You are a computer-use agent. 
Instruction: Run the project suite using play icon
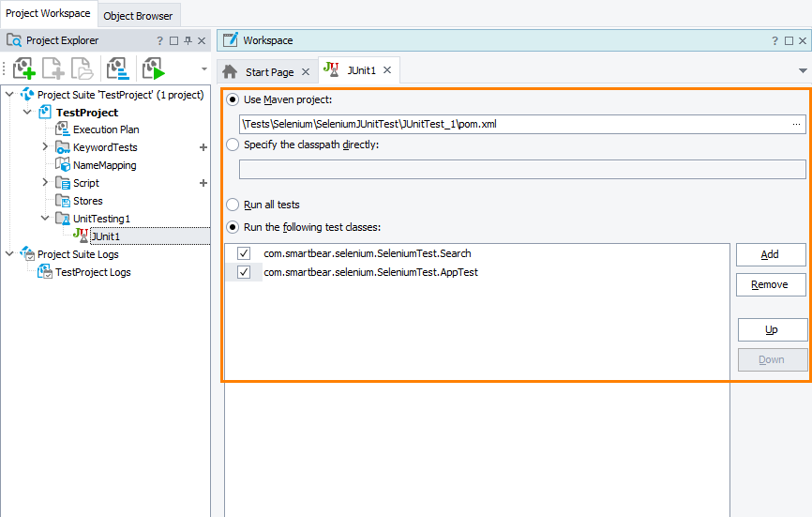pos(153,68)
